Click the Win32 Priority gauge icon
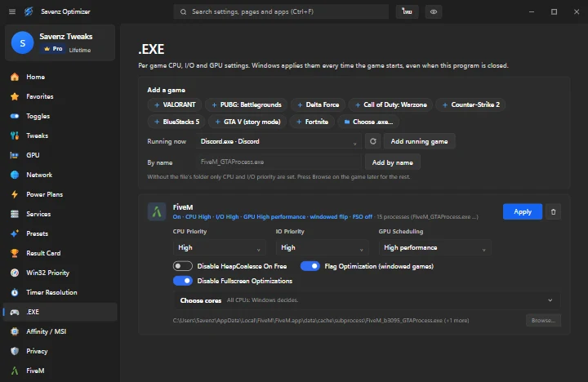This screenshot has height=382, width=588. 15,273
